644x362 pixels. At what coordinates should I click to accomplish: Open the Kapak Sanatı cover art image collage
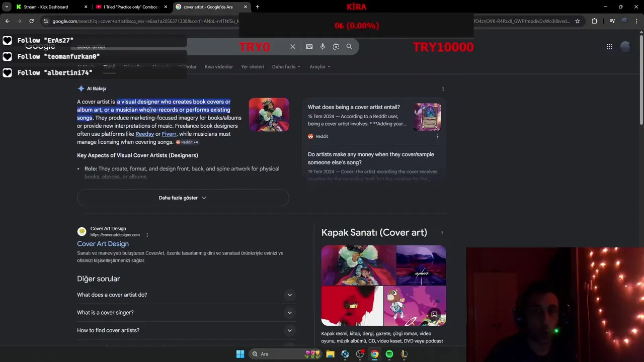pyautogui.click(x=383, y=286)
